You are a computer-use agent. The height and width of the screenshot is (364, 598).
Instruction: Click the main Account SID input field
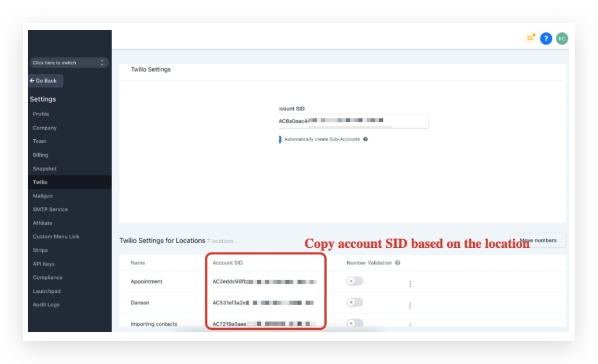[x=353, y=121]
